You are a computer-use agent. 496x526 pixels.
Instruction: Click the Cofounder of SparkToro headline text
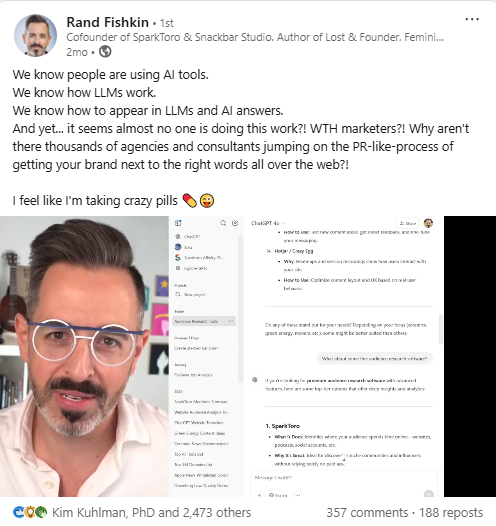(255, 37)
